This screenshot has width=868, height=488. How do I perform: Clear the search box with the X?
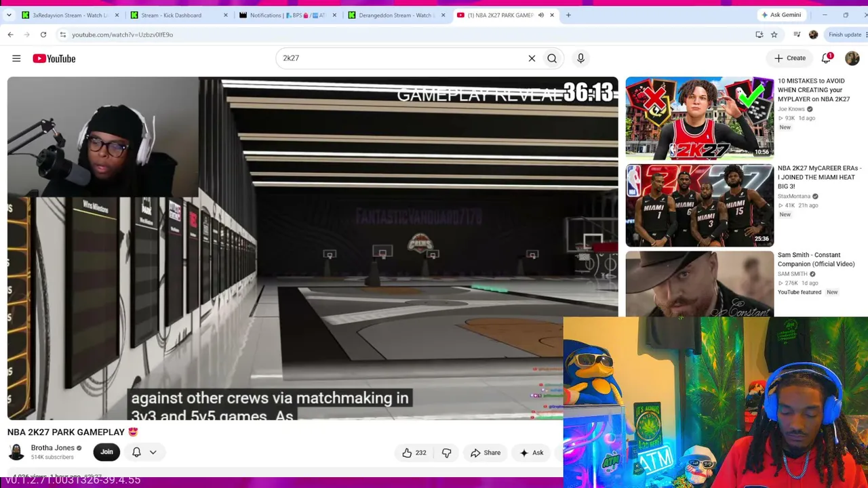click(x=532, y=58)
